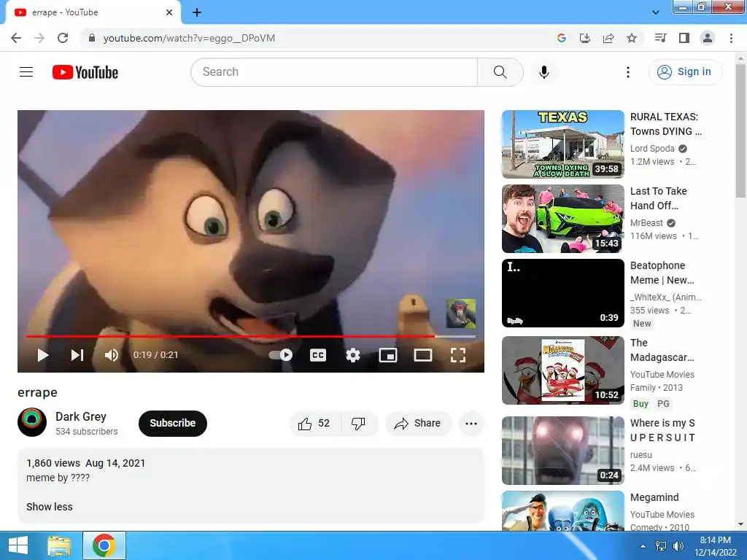Enter full screen mode
Viewport: 747px width, 560px height.
458,355
